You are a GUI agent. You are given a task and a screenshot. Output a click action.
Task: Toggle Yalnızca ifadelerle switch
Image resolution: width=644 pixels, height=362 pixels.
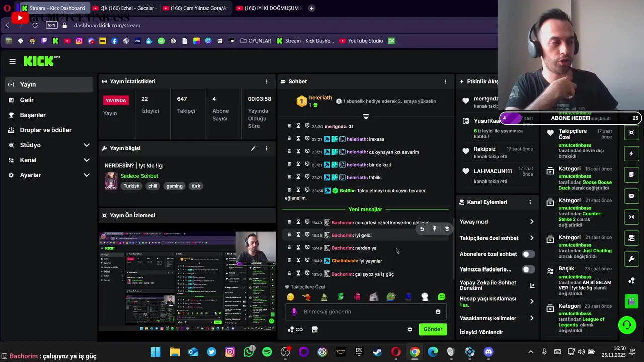pos(528,269)
